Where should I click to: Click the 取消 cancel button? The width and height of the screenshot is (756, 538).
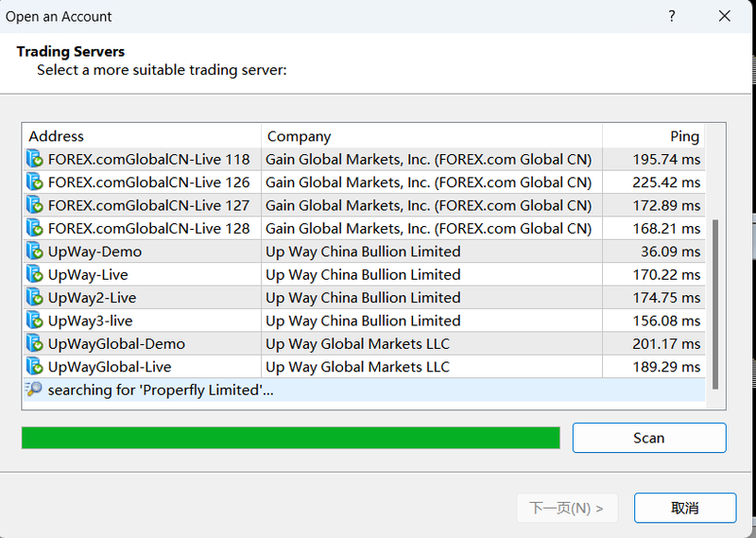(x=685, y=508)
